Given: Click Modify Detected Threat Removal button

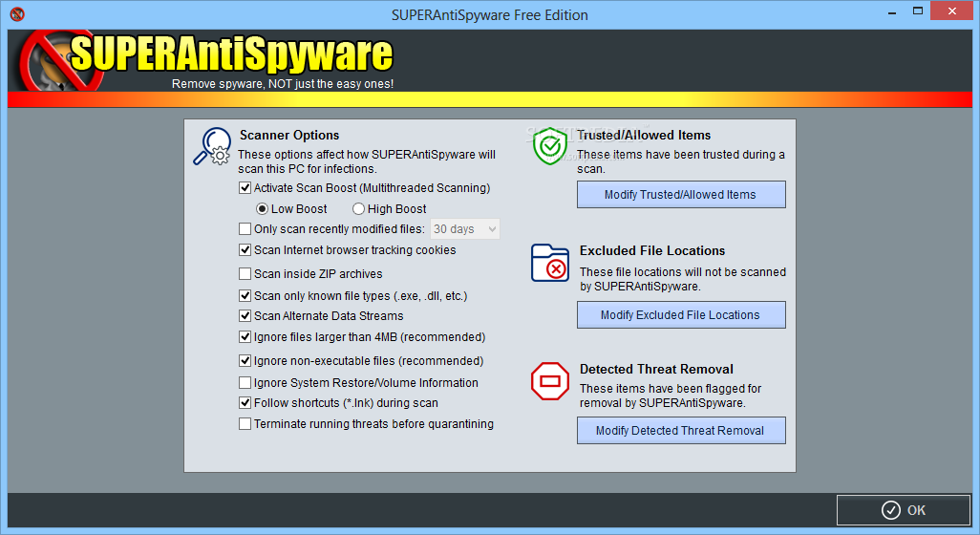Looking at the screenshot, I should (681, 431).
